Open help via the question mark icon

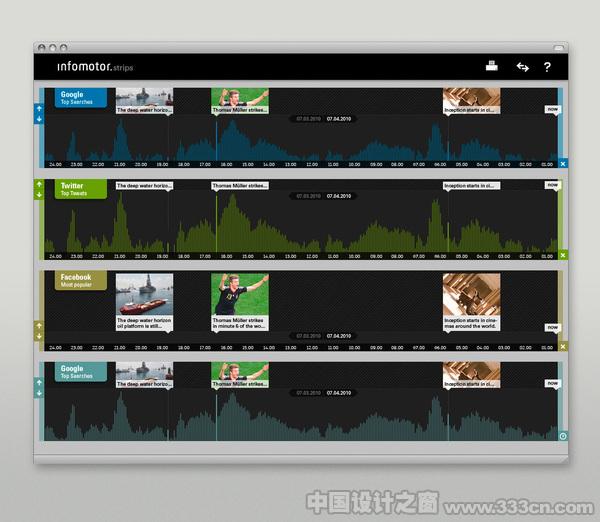coord(547,67)
